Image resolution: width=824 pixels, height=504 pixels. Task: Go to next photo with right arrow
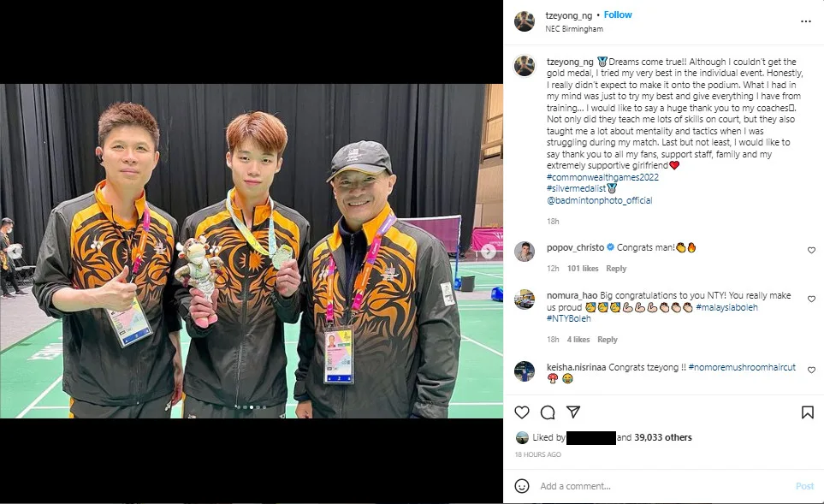[489, 252]
